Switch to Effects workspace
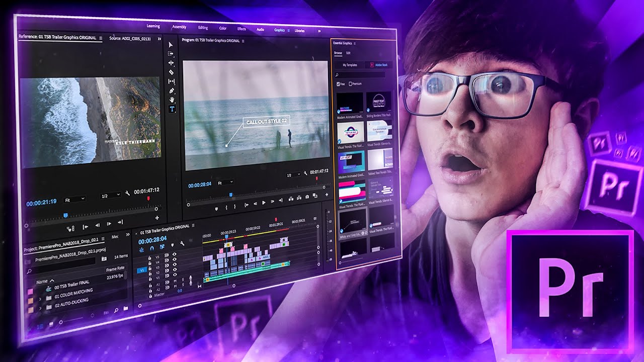 [x=242, y=29]
